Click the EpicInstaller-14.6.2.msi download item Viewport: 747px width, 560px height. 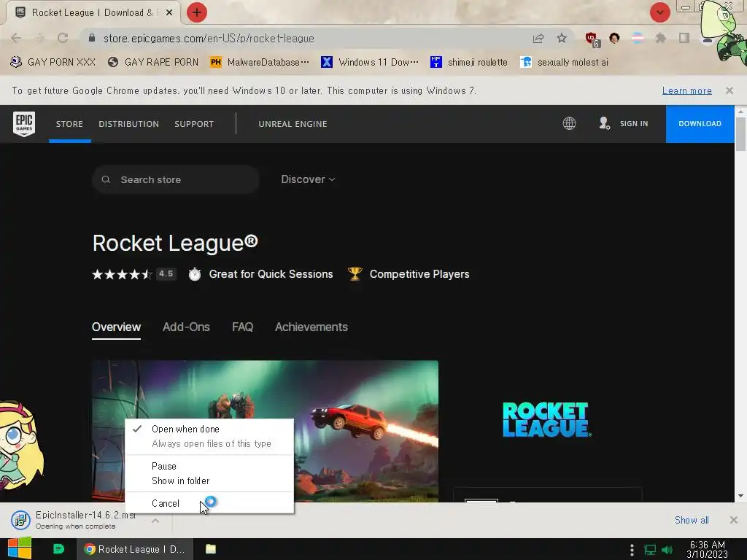point(86,520)
